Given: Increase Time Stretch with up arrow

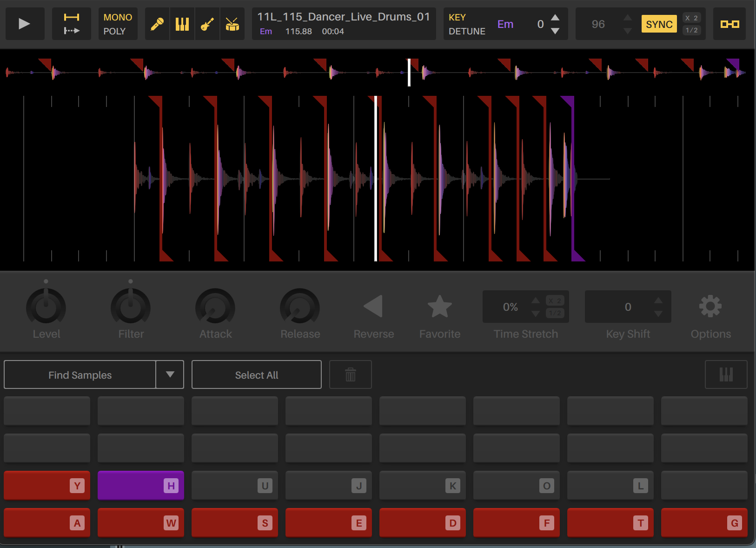Looking at the screenshot, I should pyautogui.click(x=536, y=300).
